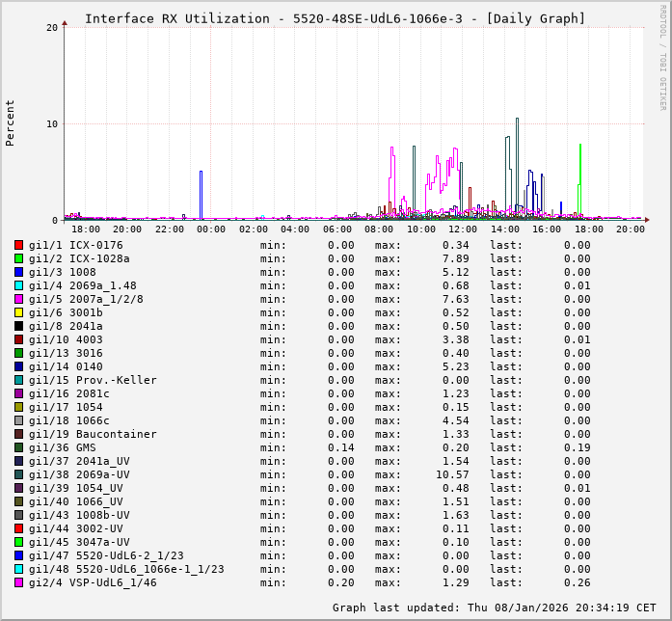Click the last value 0.26 for gi2/4
Image resolution: width=672 pixels, height=621 pixels.
pyautogui.click(x=577, y=582)
